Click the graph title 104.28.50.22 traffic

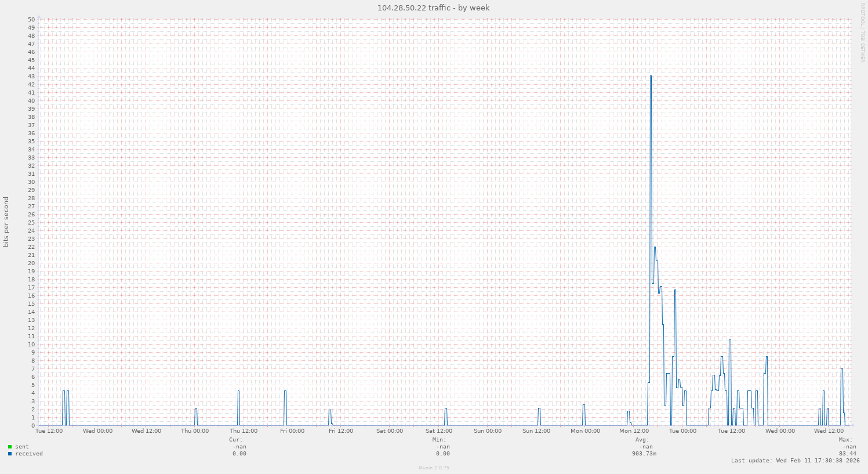433,8
